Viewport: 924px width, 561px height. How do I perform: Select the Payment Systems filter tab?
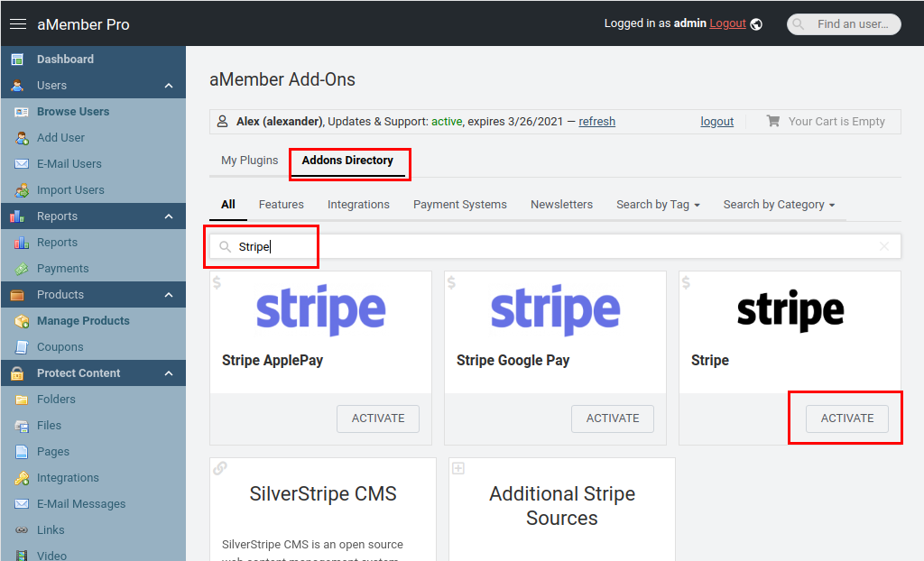tap(460, 205)
